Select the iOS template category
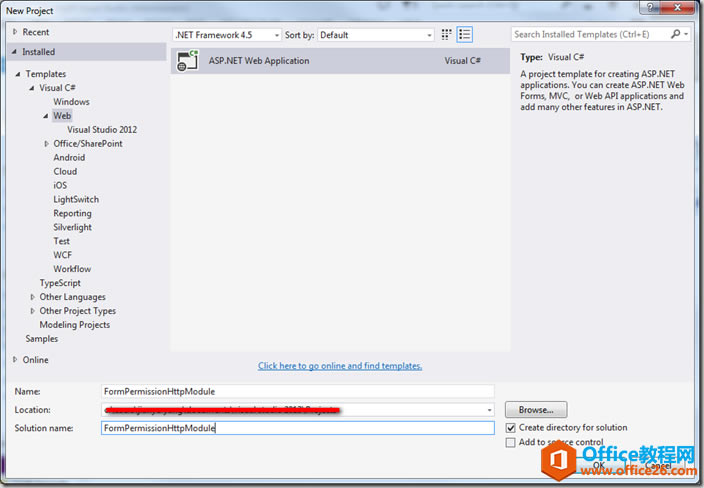The height and width of the screenshot is (488, 704). [60, 185]
